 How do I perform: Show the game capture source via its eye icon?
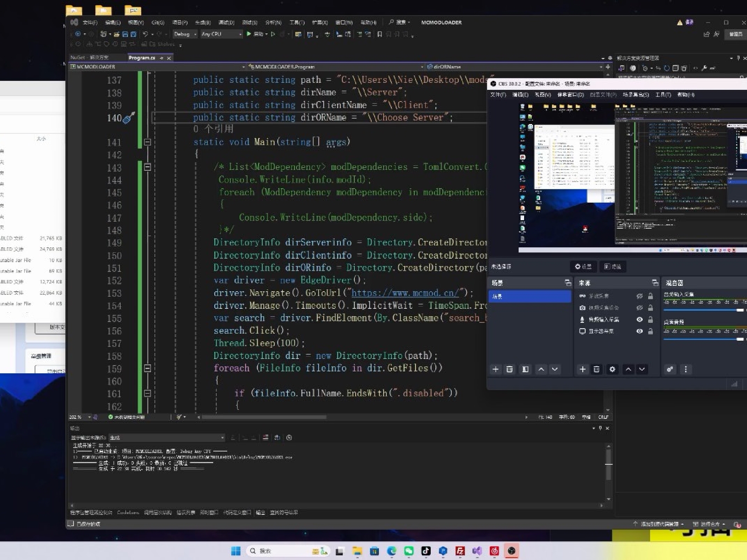click(x=639, y=296)
